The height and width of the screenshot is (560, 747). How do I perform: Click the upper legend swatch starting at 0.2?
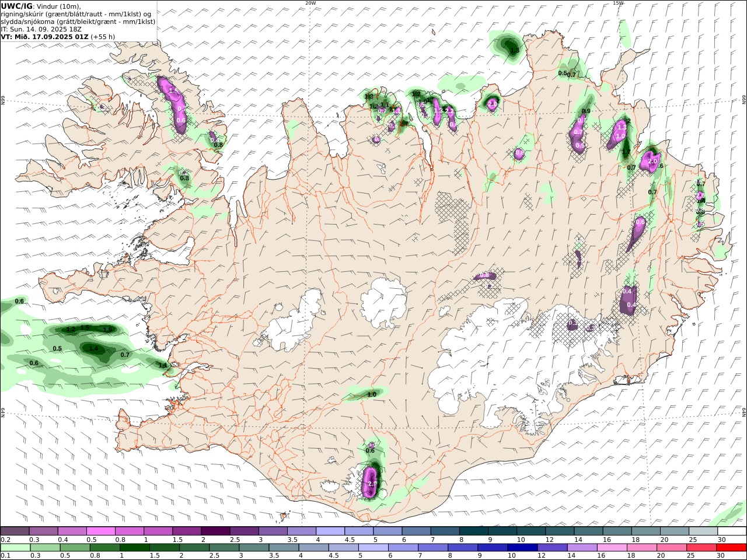15,531
